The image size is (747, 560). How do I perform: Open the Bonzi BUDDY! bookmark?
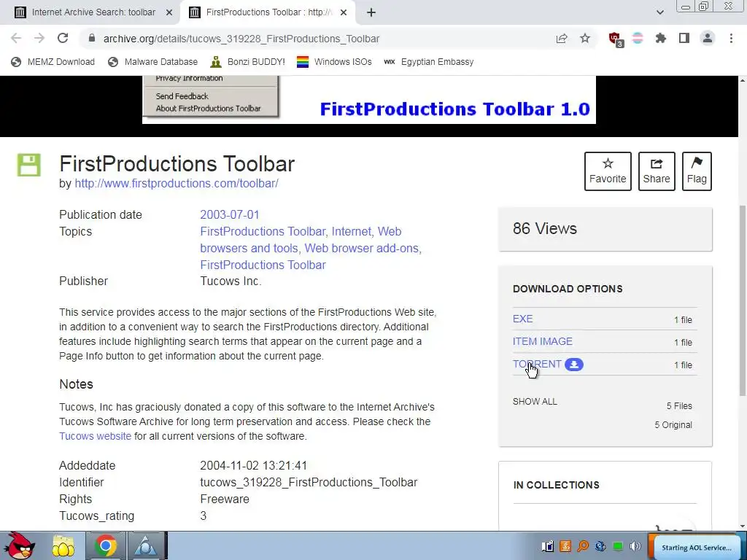tap(248, 62)
